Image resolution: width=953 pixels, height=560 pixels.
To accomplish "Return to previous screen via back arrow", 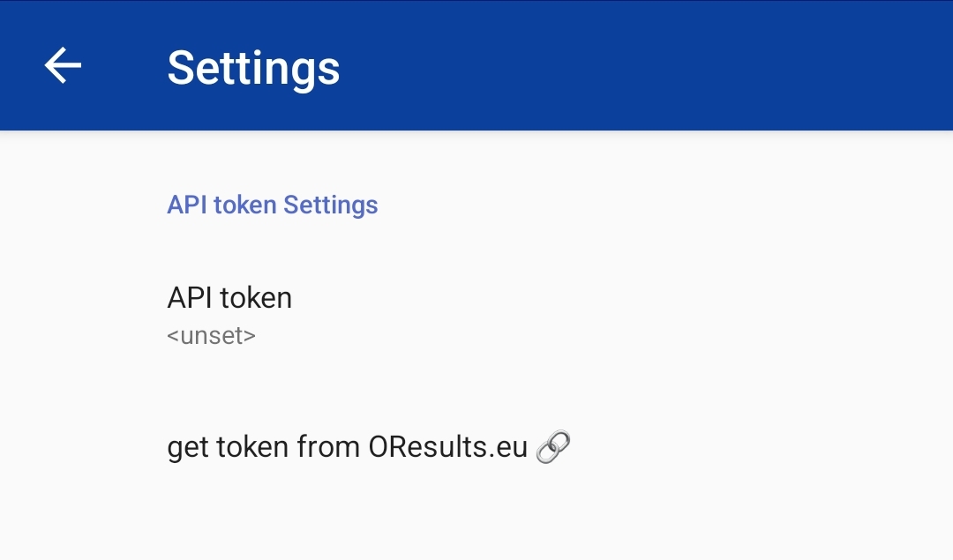I will point(62,64).
